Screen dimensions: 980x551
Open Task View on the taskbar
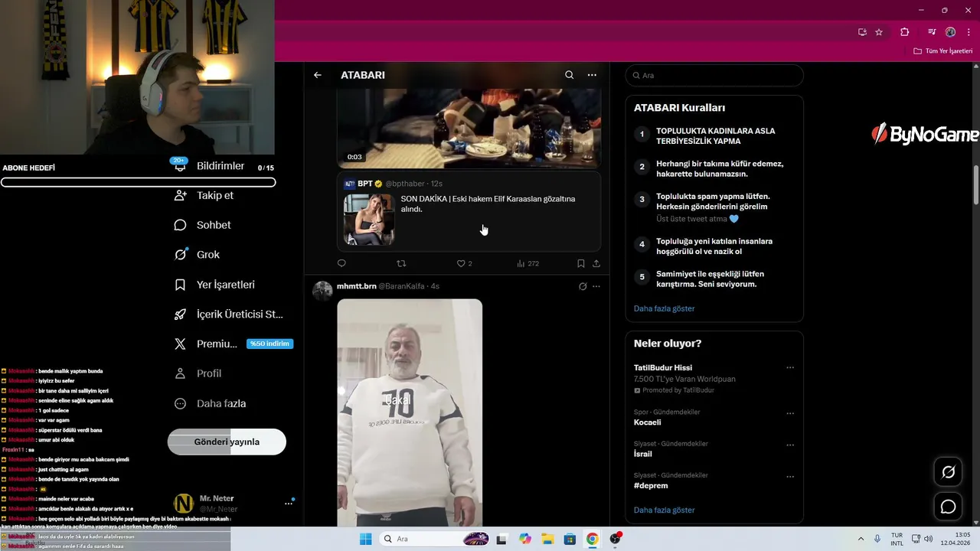(x=501, y=539)
